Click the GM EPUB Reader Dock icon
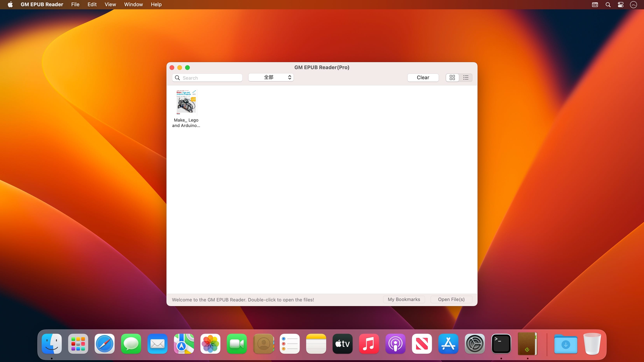The width and height of the screenshot is (644, 362). (x=528, y=344)
